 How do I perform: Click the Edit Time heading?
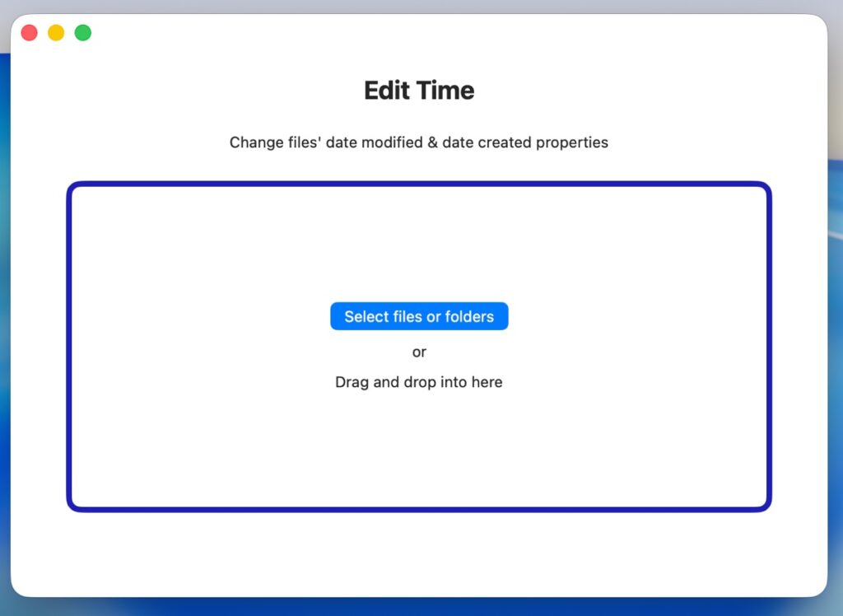pyautogui.click(x=419, y=90)
